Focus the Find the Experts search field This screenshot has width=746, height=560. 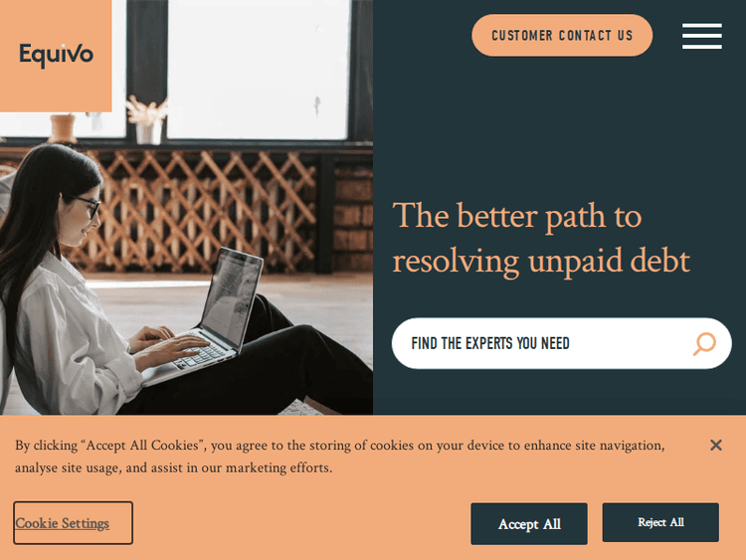(561, 343)
